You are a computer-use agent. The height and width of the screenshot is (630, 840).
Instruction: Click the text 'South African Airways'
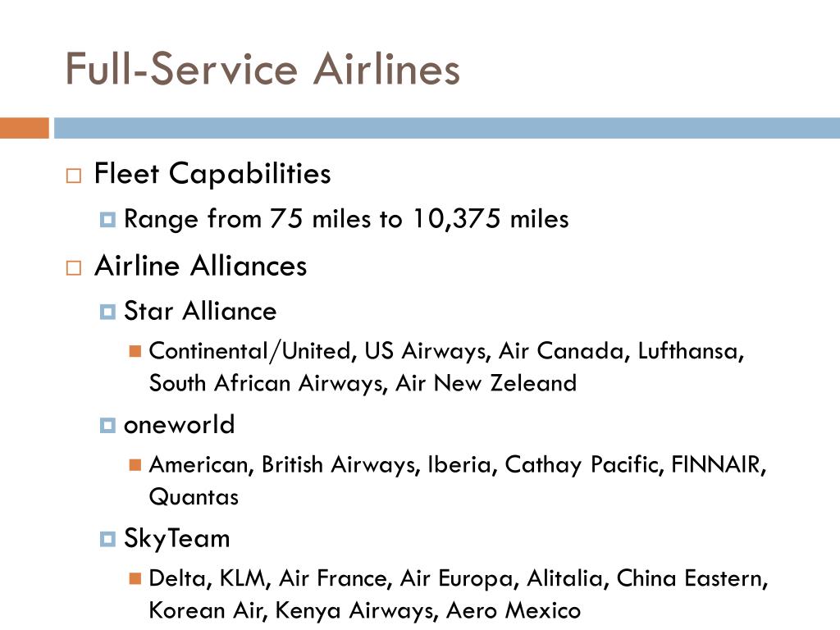click(267, 384)
